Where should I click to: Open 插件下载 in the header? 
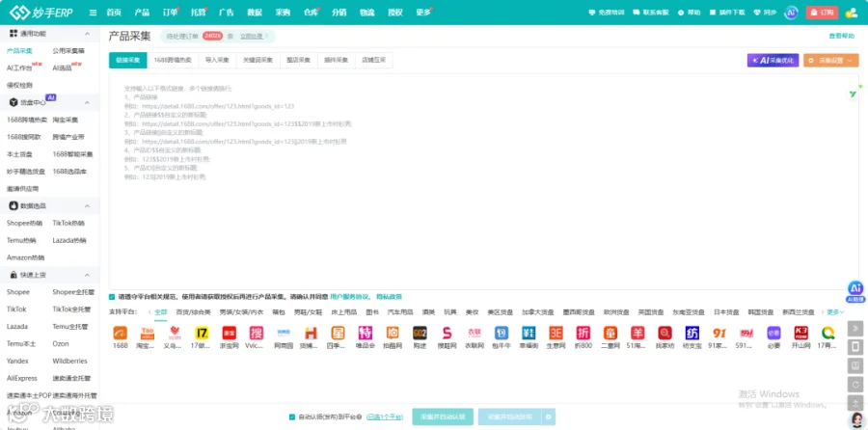click(x=727, y=13)
